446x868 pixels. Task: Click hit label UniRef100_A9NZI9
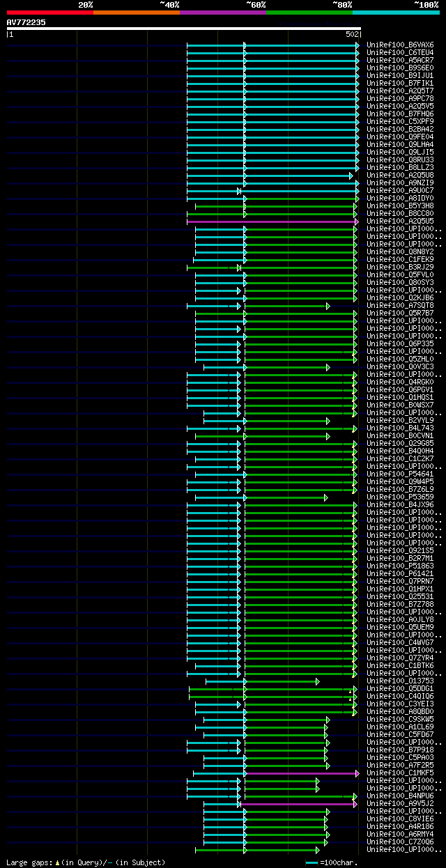click(400, 183)
